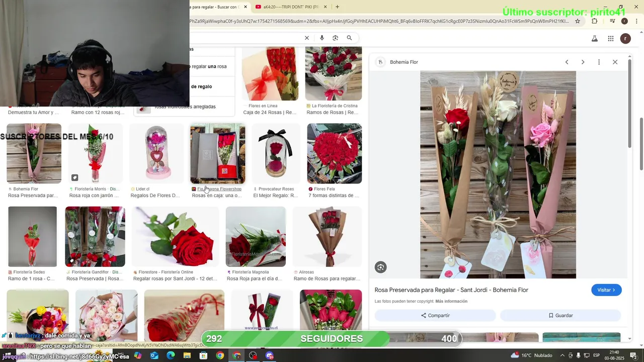Open Floristería Gandiflor 'Rosa Preservada' thumbnail
Screen dimensions: 644x362
pyautogui.click(x=95, y=236)
